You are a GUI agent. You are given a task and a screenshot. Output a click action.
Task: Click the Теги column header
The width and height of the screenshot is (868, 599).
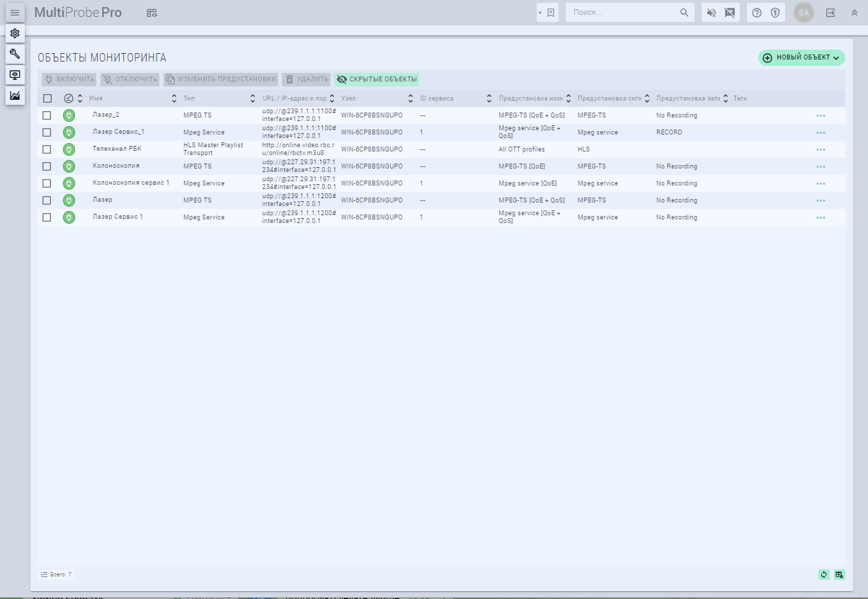click(x=740, y=98)
